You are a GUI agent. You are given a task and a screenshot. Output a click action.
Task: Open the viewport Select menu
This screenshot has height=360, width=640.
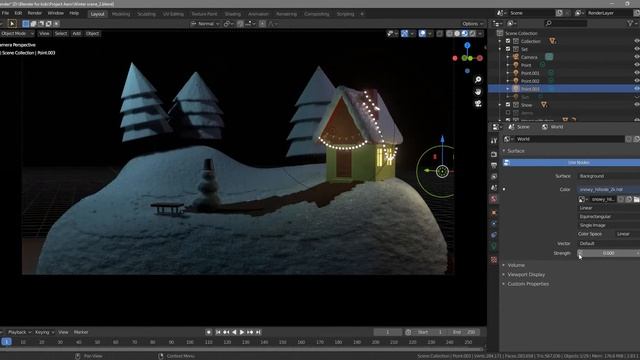61,33
